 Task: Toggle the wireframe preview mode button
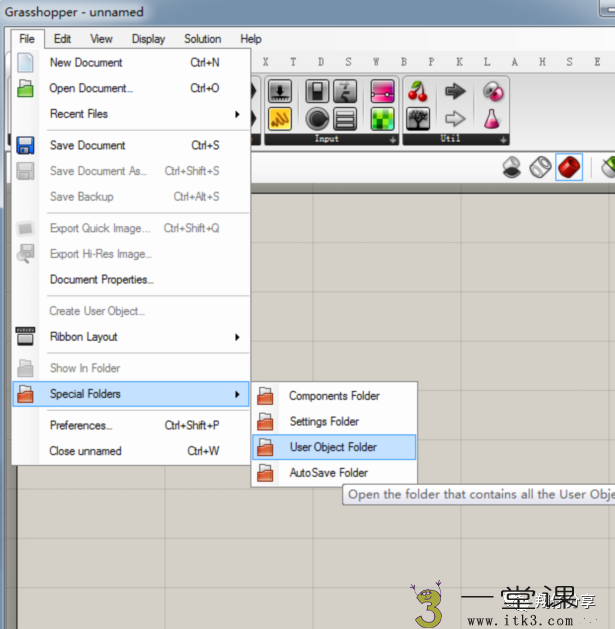pyautogui.click(x=540, y=167)
